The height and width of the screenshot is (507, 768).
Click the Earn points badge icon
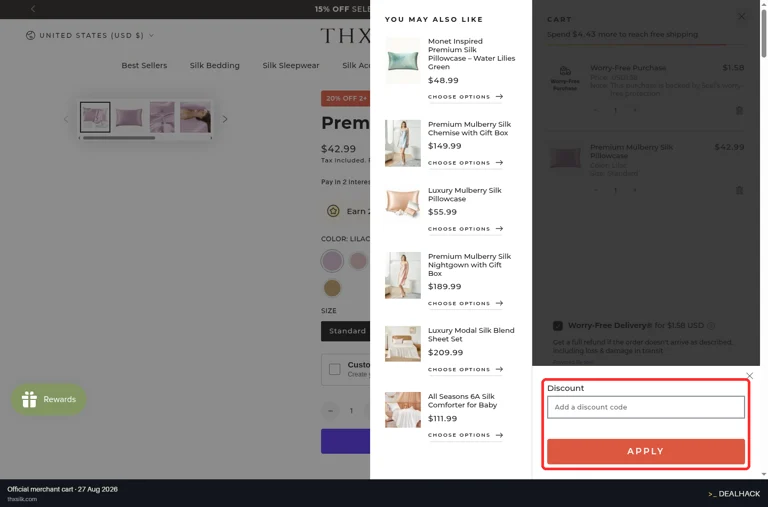333,211
